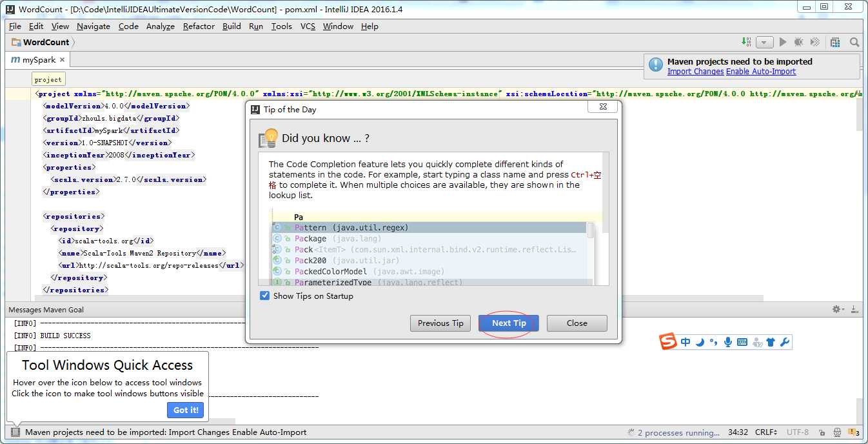
Task: Open the Help menu
Action: click(x=370, y=26)
